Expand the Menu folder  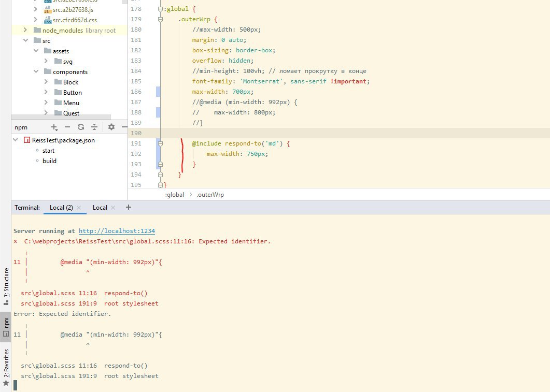pos(46,103)
